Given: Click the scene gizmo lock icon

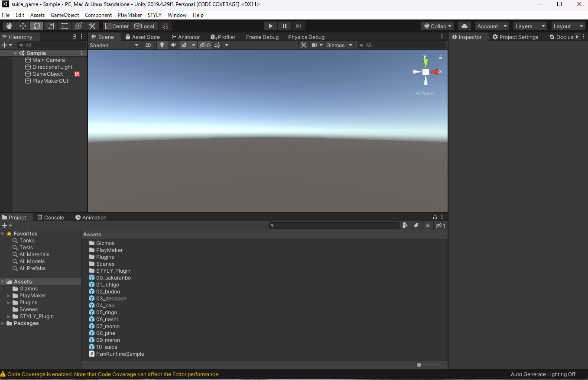Looking at the screenshot, I should [x=440, y=57].
